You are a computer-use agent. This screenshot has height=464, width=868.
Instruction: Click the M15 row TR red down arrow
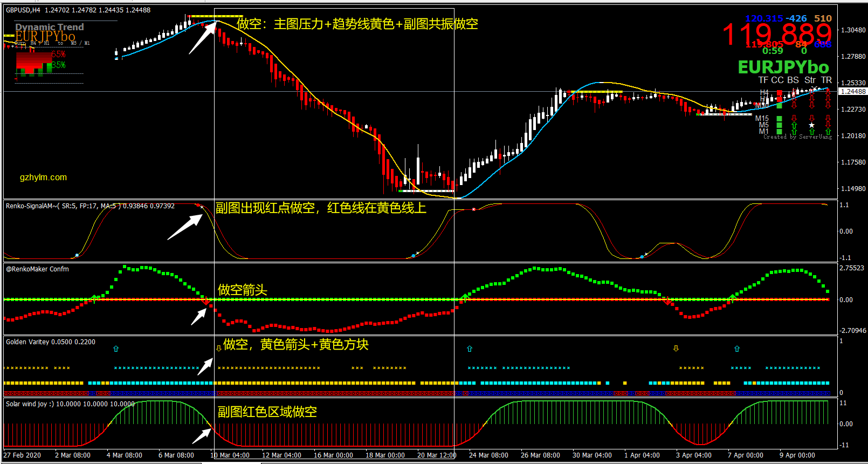[x=828, y=118]
